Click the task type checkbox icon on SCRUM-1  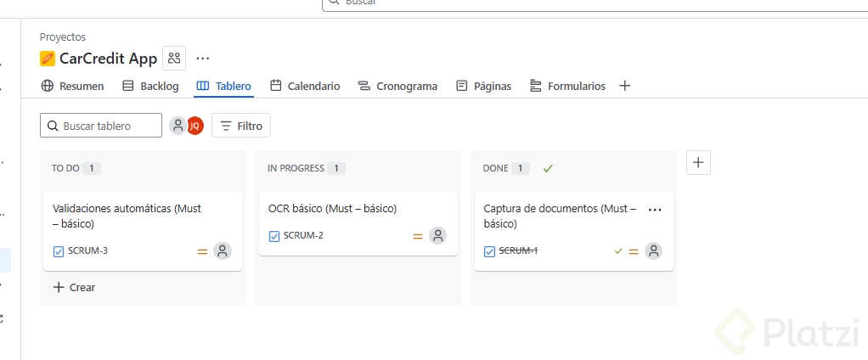pyautogui.click(x=489, y=251)
